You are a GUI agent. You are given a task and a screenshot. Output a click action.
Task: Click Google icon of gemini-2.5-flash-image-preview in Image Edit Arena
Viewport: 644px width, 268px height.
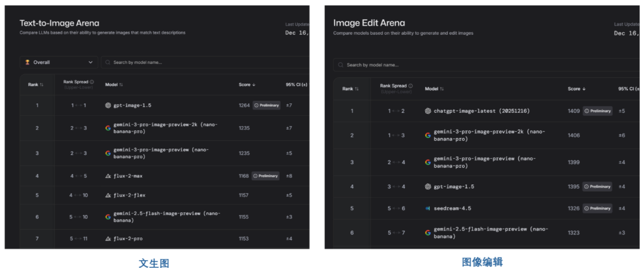pos(428,233)
